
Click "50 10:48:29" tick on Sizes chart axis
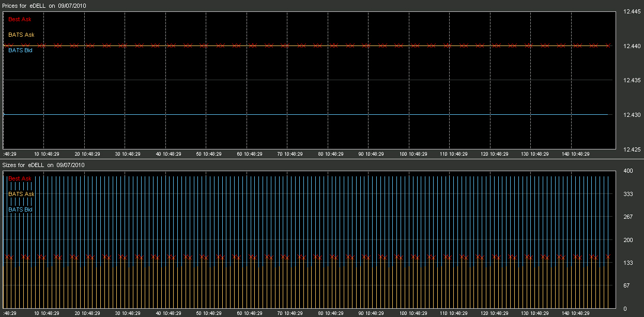208,313
